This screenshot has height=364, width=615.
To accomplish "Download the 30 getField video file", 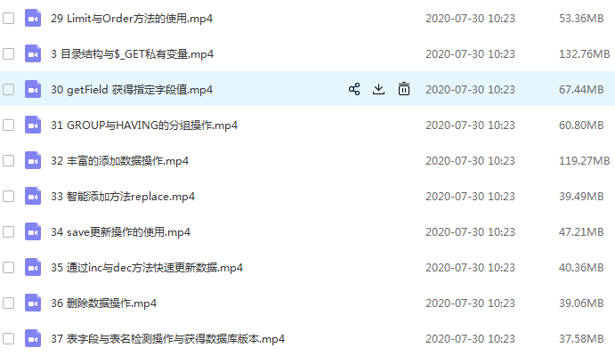I will point(378,89).
